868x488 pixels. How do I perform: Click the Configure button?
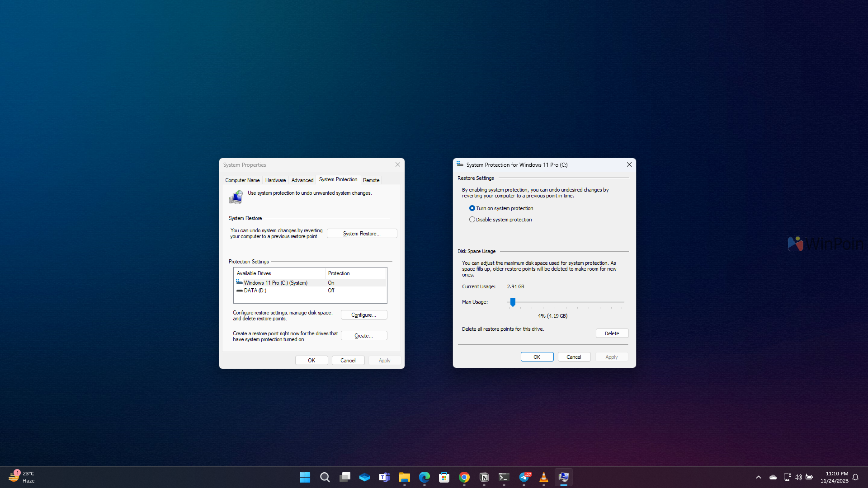[x=364, y=315]
